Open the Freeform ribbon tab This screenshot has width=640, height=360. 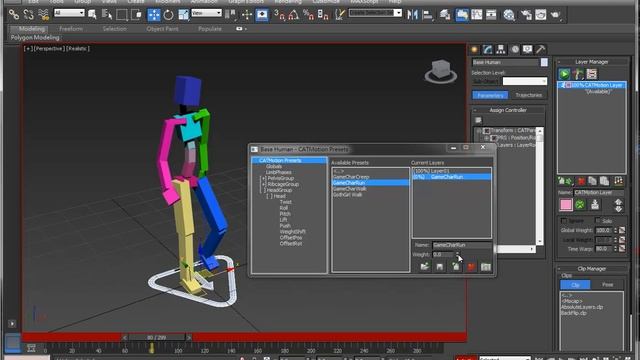click(71, 29)
